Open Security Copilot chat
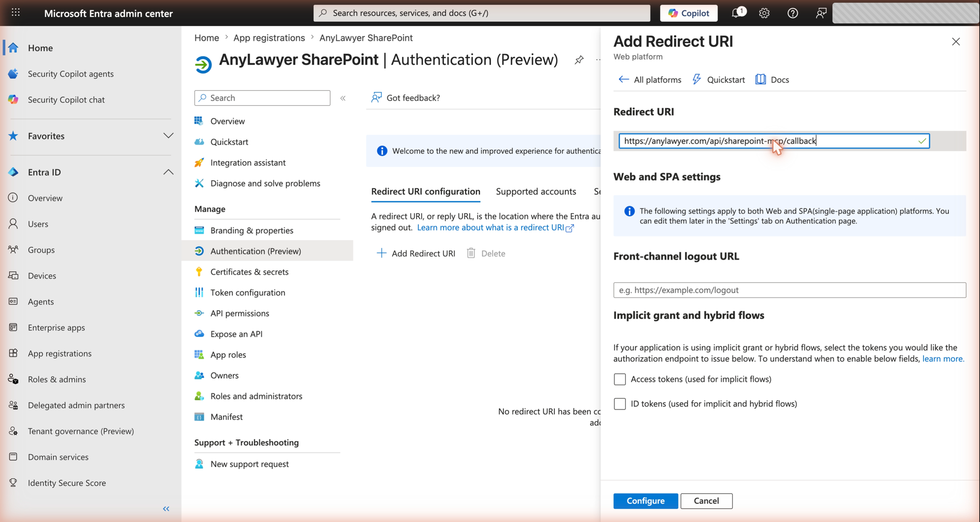Viewport: 980px width, 522px height. pyautogui.click(x=66, y=100)
